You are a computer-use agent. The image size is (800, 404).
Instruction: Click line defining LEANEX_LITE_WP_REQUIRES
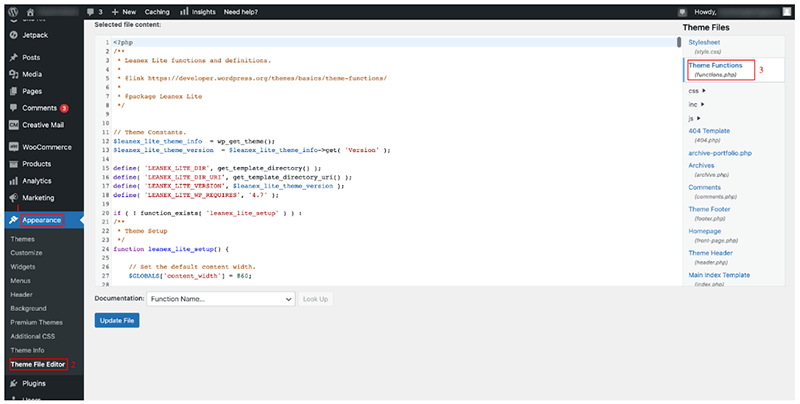coord(196,195)
